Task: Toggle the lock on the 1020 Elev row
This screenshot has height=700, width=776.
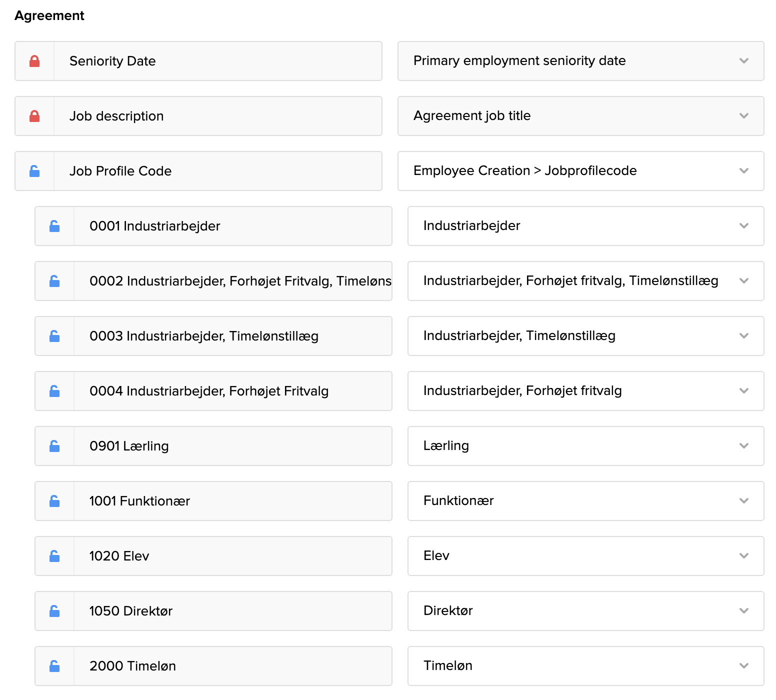Action: pos(54,556)
